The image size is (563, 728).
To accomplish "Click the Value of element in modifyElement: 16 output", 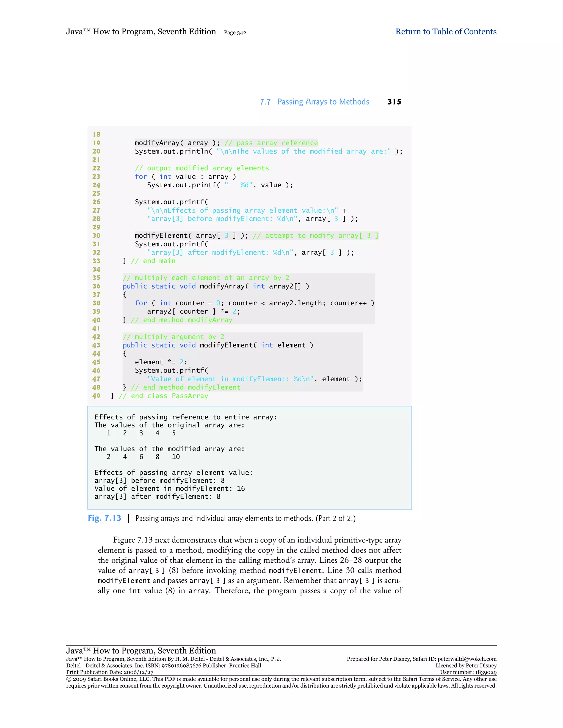I will (169, 488).
